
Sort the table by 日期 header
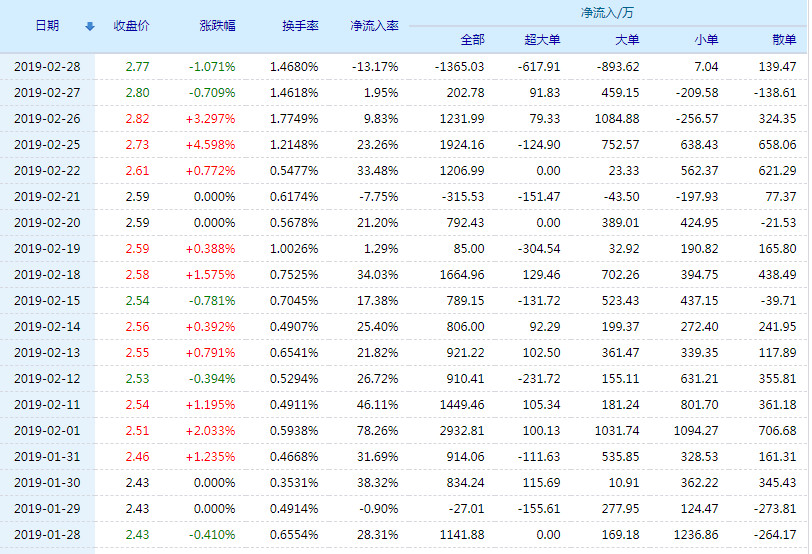[x=47, y=25]
